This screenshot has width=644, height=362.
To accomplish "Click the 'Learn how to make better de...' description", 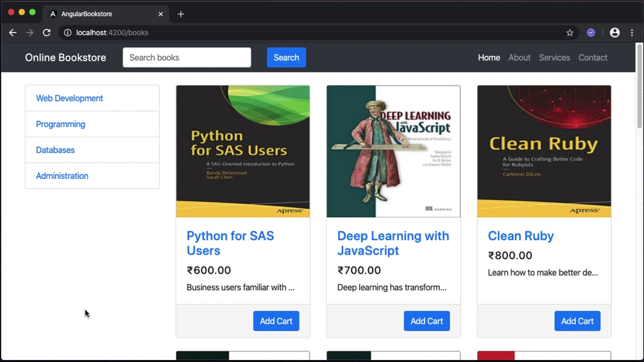I will (543, 273).
